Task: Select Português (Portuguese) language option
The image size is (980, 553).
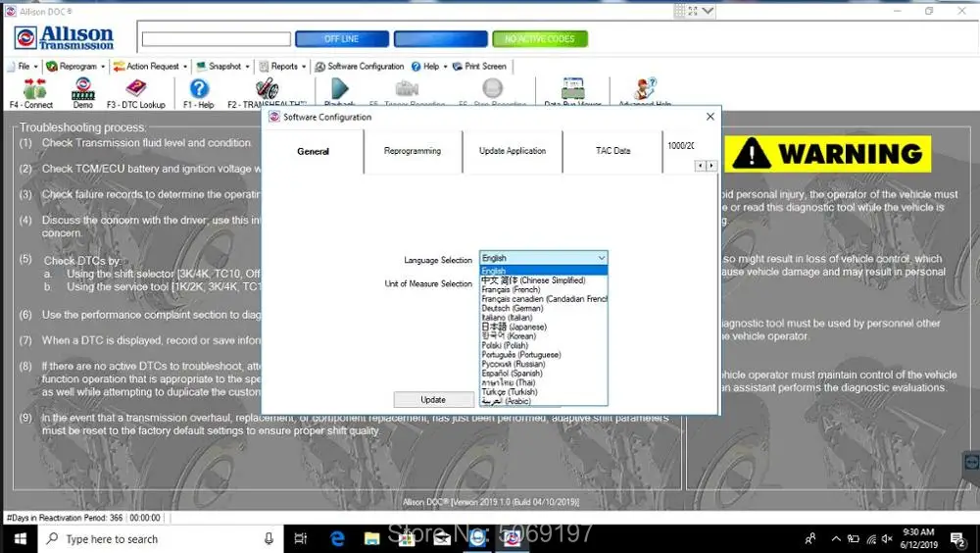Action: coord(543,355)
